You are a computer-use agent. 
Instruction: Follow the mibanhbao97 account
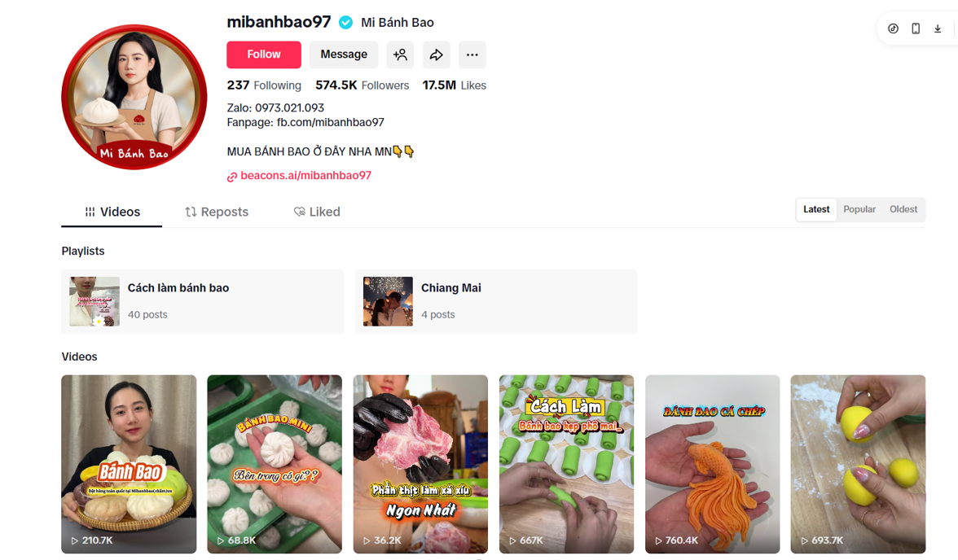click(264, 55)
